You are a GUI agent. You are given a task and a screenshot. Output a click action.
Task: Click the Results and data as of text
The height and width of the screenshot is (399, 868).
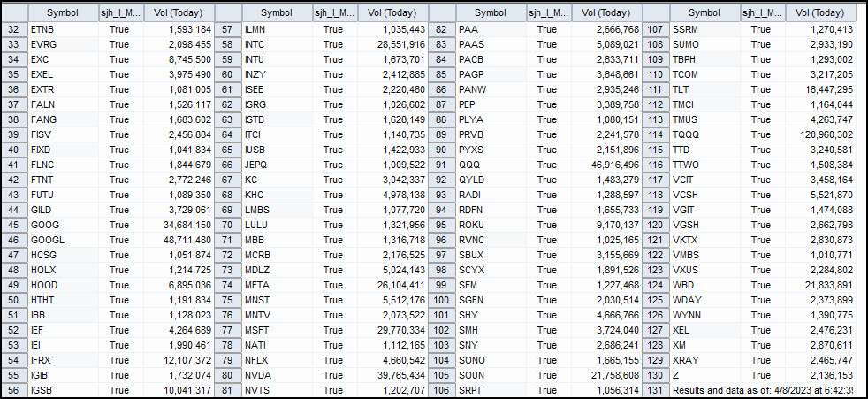(x=763, y=390)
